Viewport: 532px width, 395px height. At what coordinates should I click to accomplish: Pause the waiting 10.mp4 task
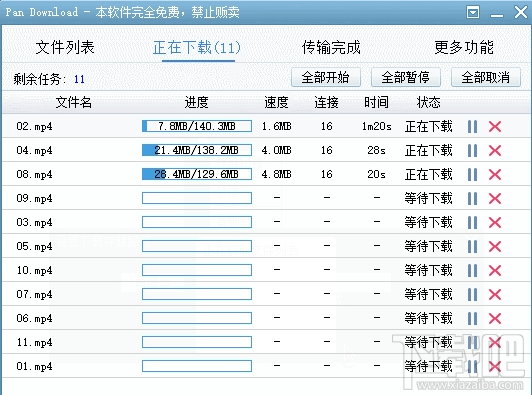click(x=472, y=270)
